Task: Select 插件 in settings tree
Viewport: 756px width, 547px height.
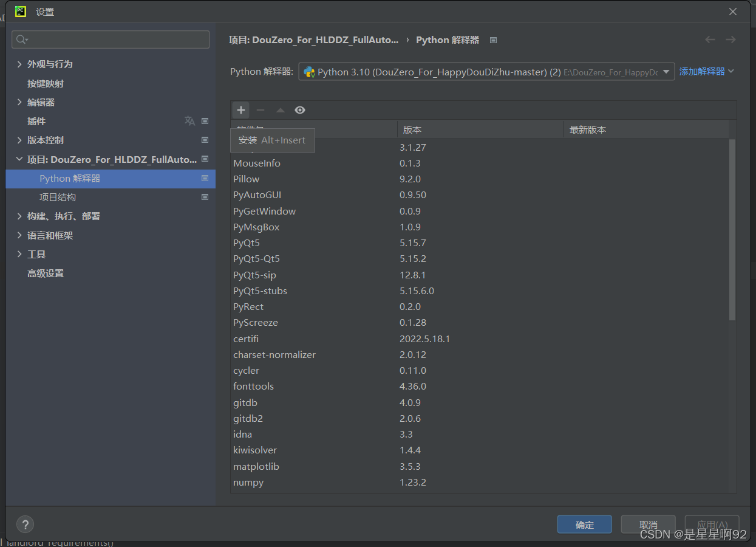Action: pos(36,121)
